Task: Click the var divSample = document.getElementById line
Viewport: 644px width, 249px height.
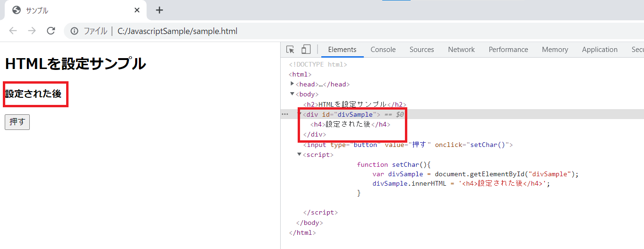Action: click(x=475, y=174)
